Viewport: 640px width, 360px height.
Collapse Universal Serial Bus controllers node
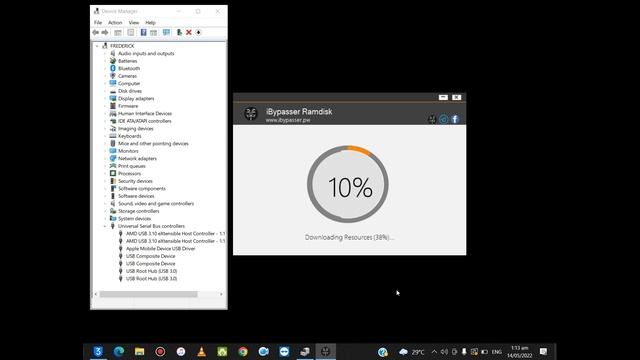(105, 226)
